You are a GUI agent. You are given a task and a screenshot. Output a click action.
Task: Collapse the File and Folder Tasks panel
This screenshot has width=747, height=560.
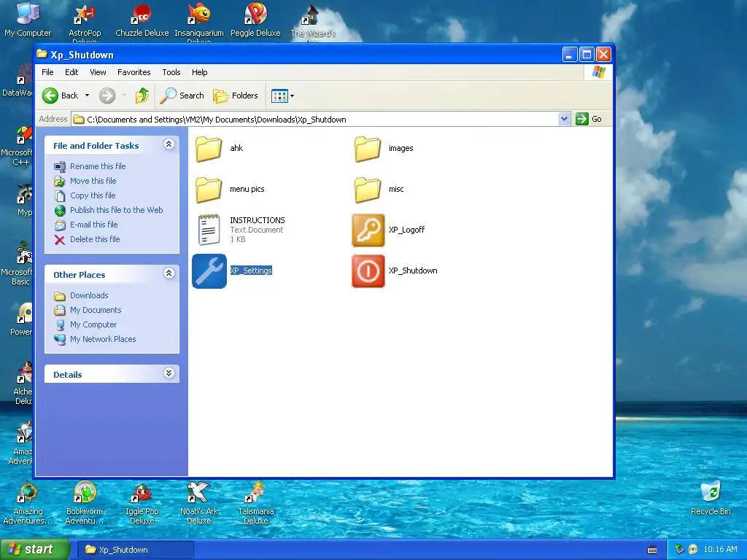(169, 144)
